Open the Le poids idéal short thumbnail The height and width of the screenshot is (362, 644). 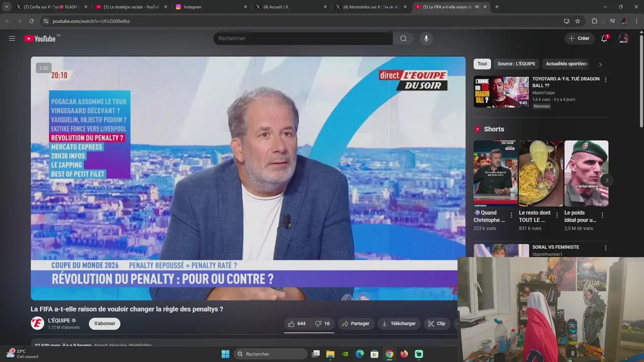(586, 173)
